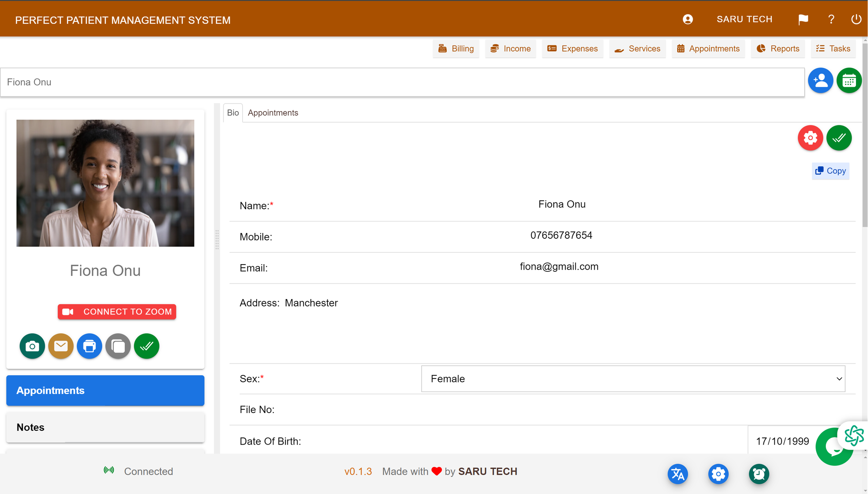Click the camera icon under patient photo

coord(32,346)
